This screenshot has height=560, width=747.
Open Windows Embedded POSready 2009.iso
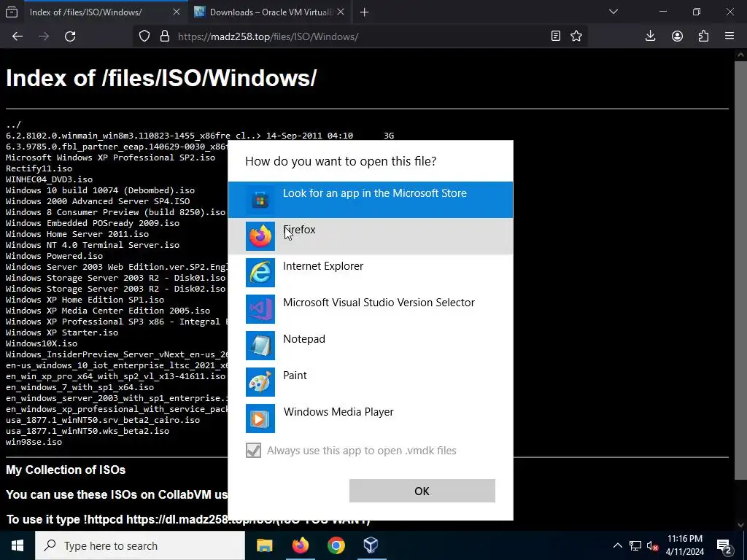tap(93, 223)
